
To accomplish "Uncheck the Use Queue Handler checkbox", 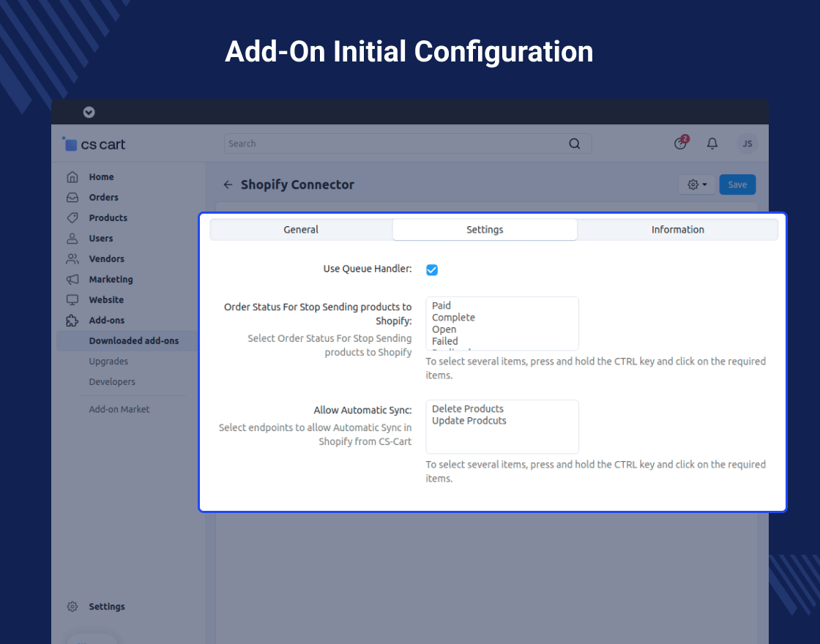I will [432, 270].
